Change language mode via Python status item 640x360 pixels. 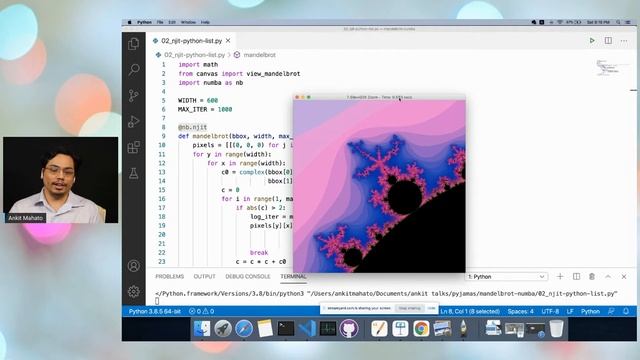point(590,311)
